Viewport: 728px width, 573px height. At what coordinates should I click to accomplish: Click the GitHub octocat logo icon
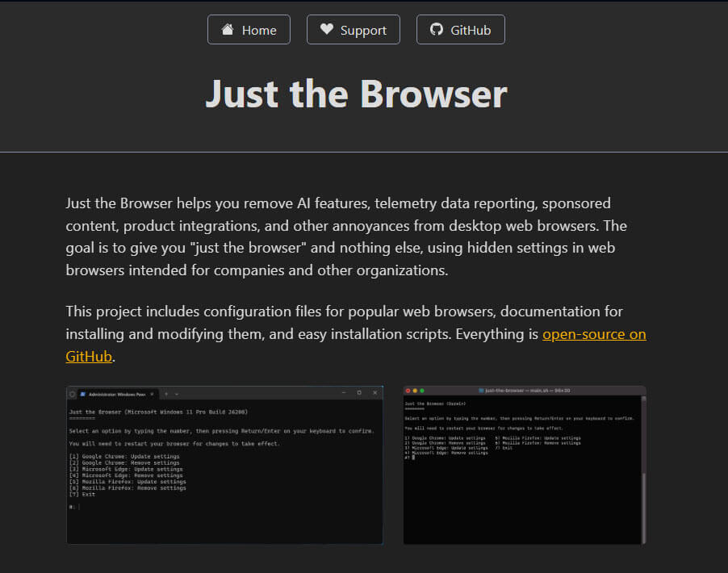coord(437,29)
